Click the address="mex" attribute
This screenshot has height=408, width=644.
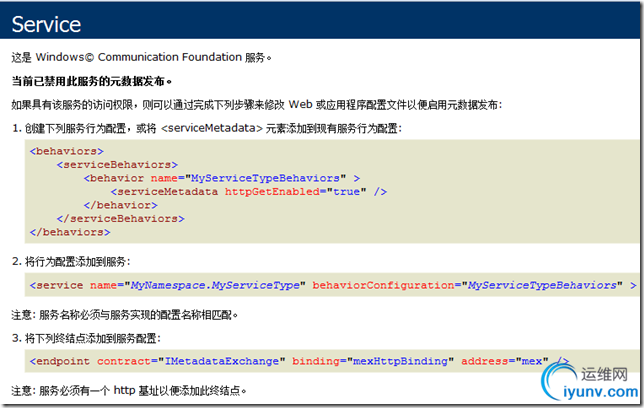pyautogui.click(x=505, y=361)
